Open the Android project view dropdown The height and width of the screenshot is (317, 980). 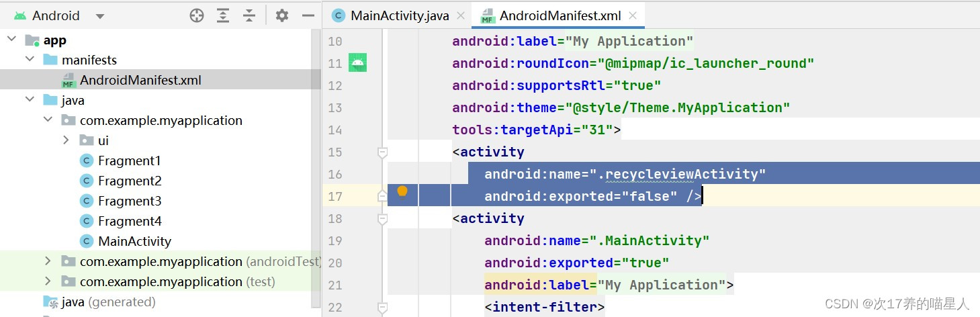[x=58, y=15]
